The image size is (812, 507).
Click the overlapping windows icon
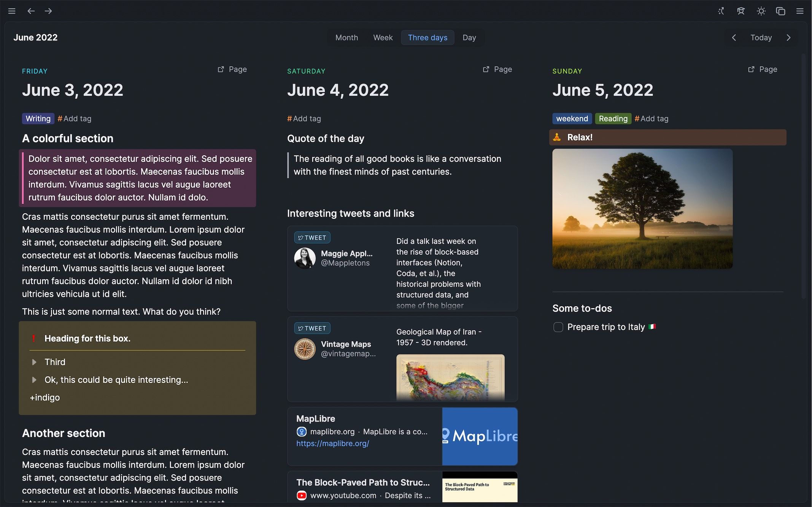tap(780, 11)
